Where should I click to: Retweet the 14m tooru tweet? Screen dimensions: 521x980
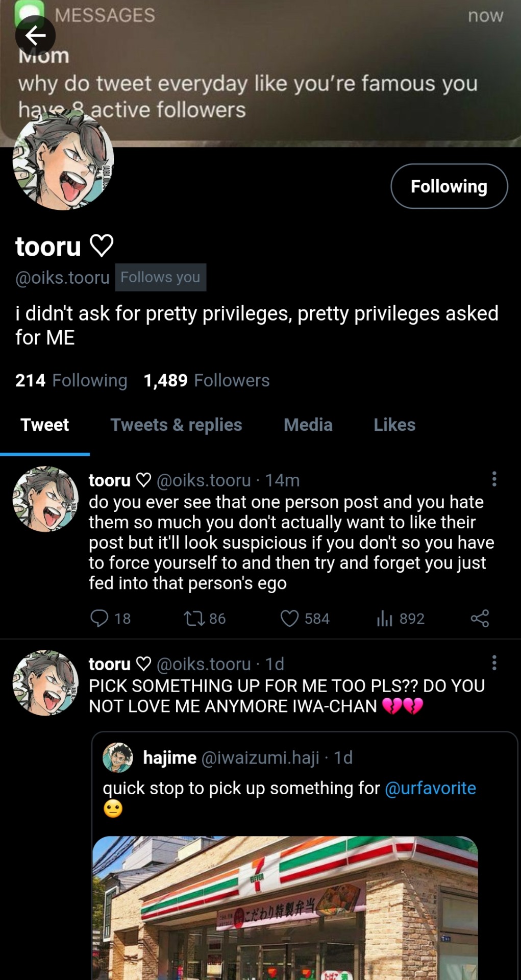(194, 619)
